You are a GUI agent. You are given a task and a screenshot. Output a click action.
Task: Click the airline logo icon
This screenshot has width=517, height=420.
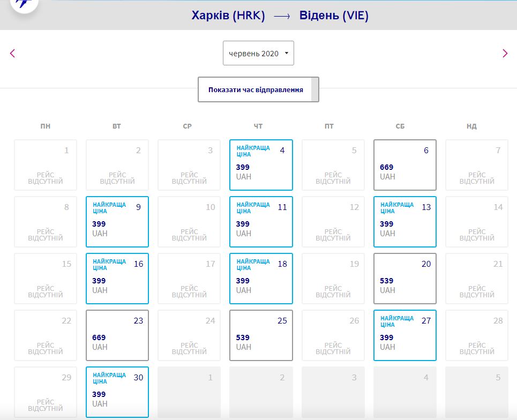coord(24,4)
